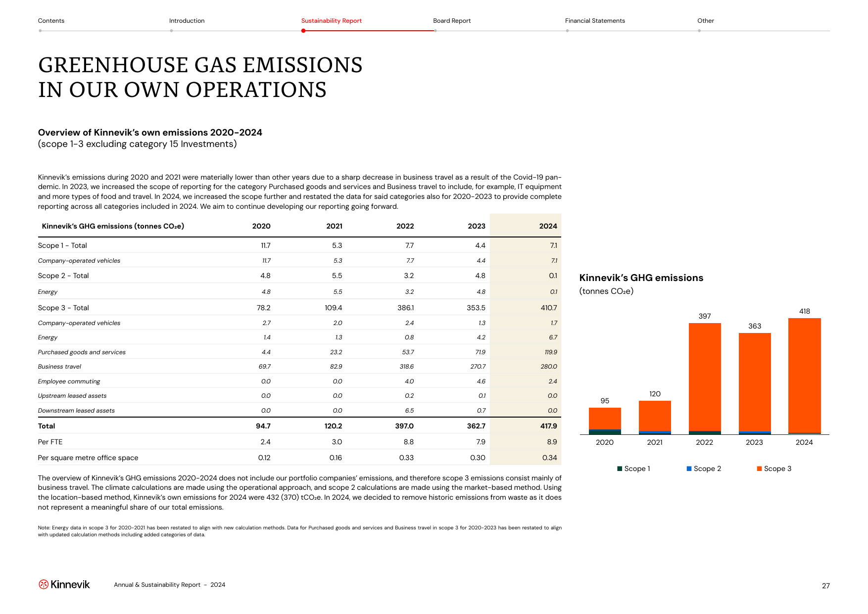Click the 0.34 per square metre value
868x614 pixels.
tap(549, 458)
